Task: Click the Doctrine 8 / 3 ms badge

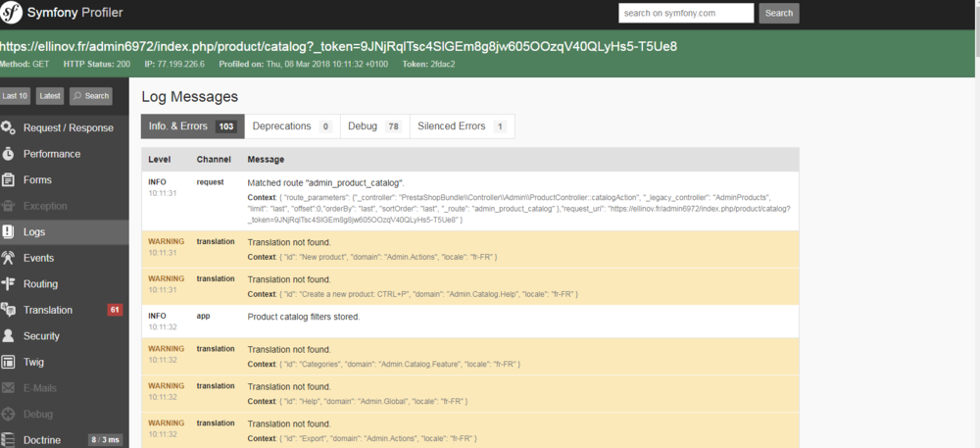Action: (106, 440)
